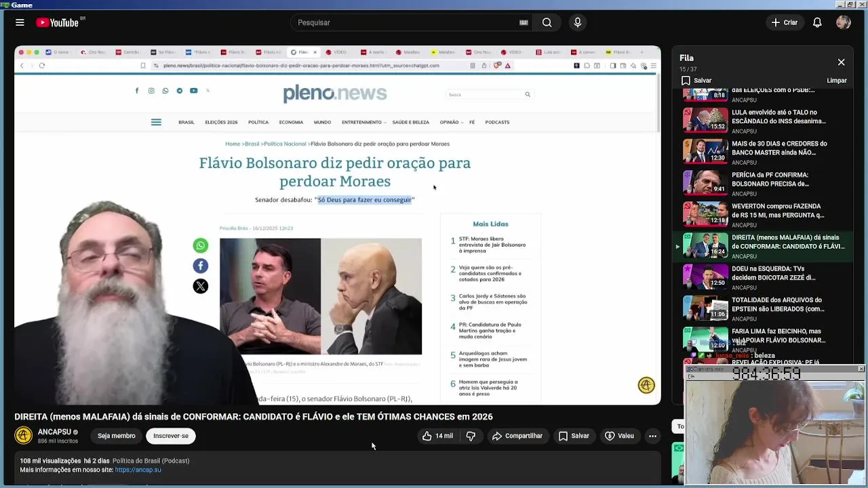Go to YouTube home via logo
Viewport: 868px width, 488px height.
click(x=59, y=22)
